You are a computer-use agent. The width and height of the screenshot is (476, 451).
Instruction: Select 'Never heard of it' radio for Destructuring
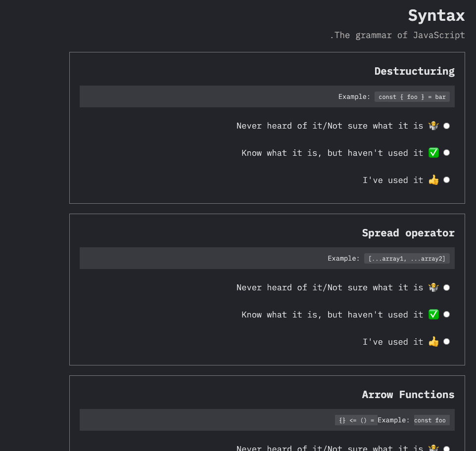pyautogui.click(x=446, y=126)
